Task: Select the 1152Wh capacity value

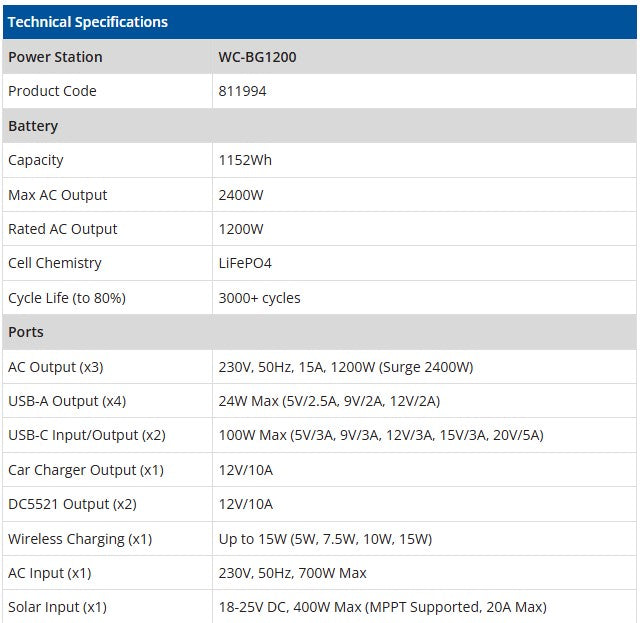Action: point(245,160)
